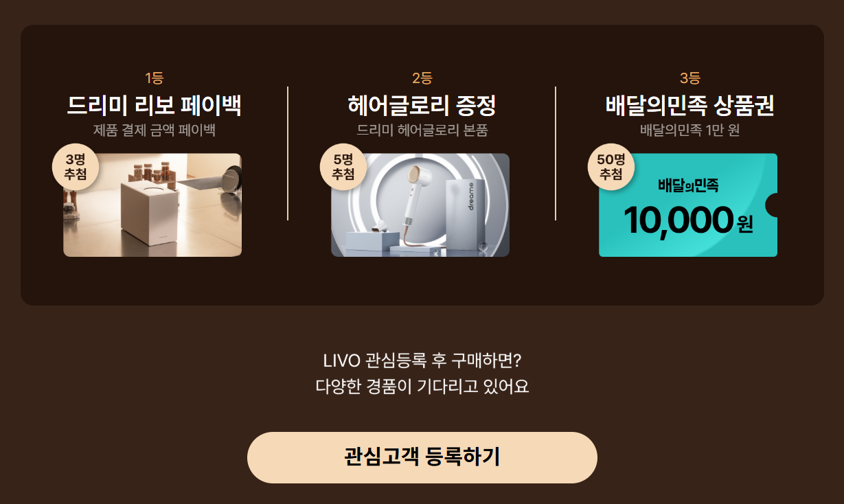Click the 50명 추첨 badge
This screenshot has height=504, width=844.
tap(611, 167)
